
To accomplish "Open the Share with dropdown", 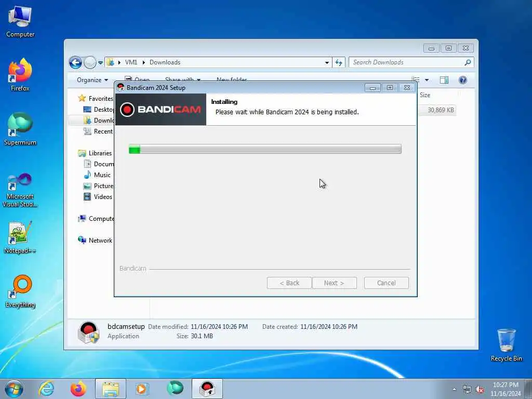I will pos(182,79).
